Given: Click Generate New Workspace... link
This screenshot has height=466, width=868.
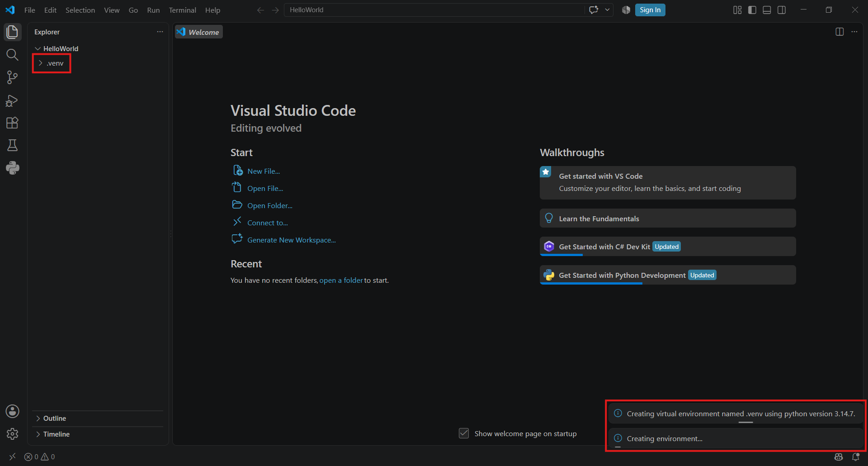Looking at the screenshot, I should (x=292, y=240).
